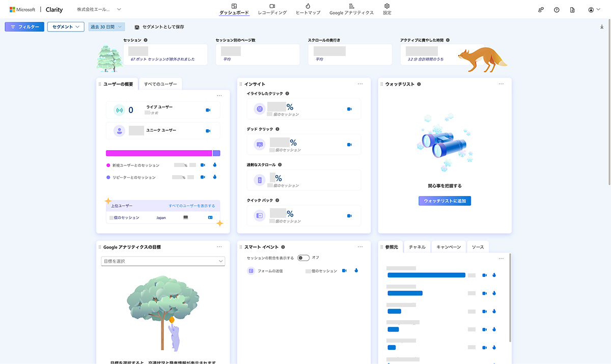The height and width of the screenshot is (364, 611).
Task: Expand the Segment (セグメント) dropdown
Action: [66, 27]
